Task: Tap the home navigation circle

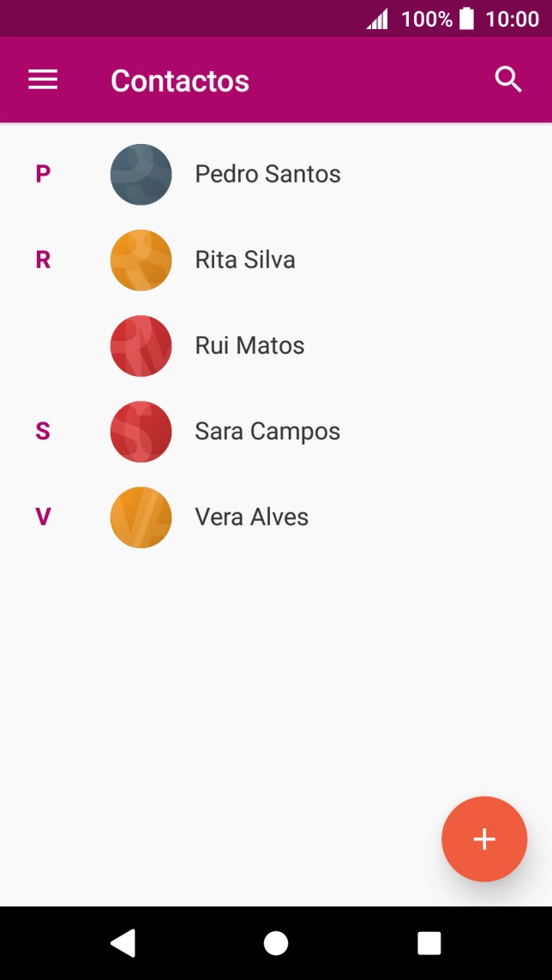Action: 276,942
